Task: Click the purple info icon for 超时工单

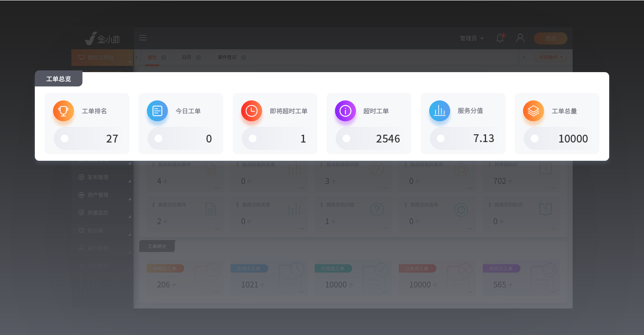Action: 345,111
